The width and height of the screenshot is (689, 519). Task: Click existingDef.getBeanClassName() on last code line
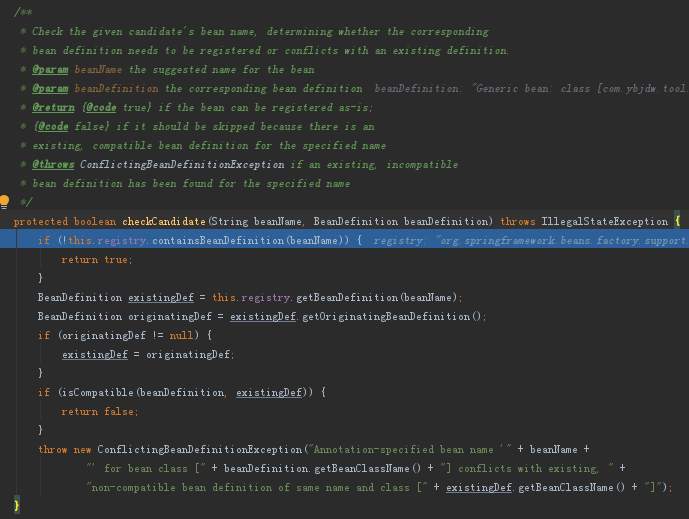tap(535, 488)
